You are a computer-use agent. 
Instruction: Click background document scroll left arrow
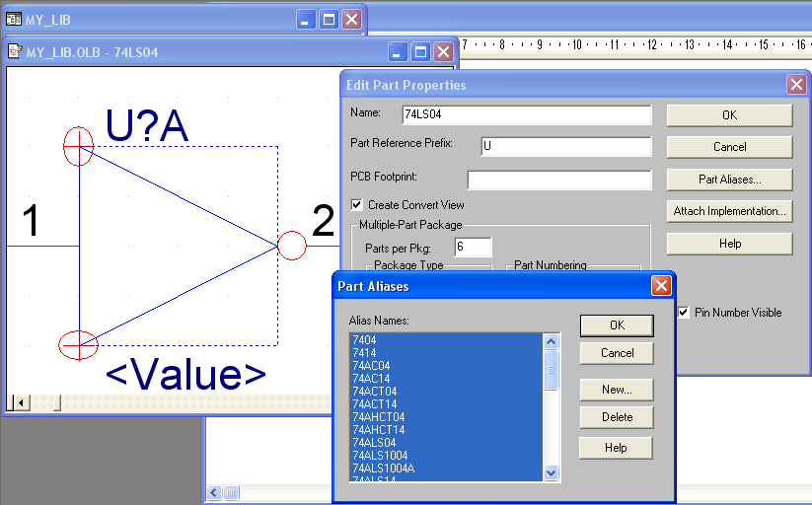[x=214, y=492]
